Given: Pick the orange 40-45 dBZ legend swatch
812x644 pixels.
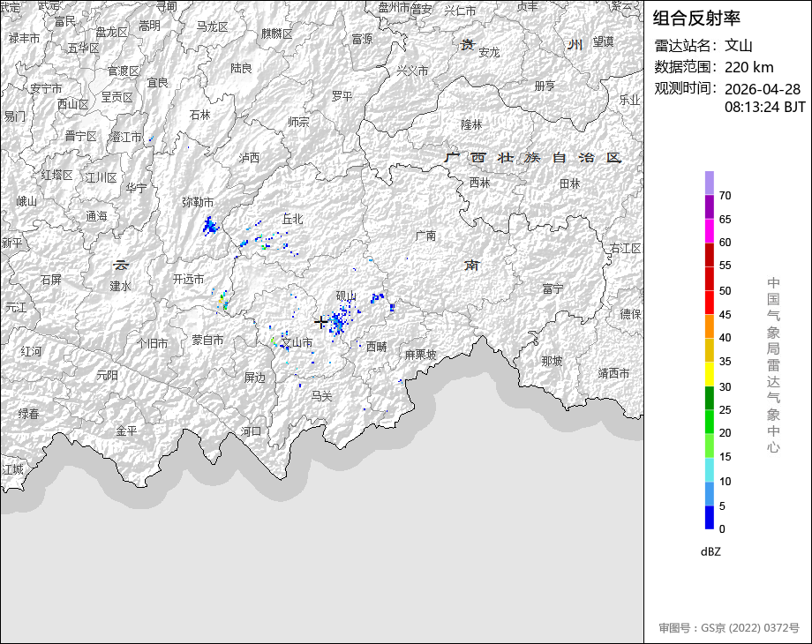Looking at the screenshot, I should [x=710, y=326].
